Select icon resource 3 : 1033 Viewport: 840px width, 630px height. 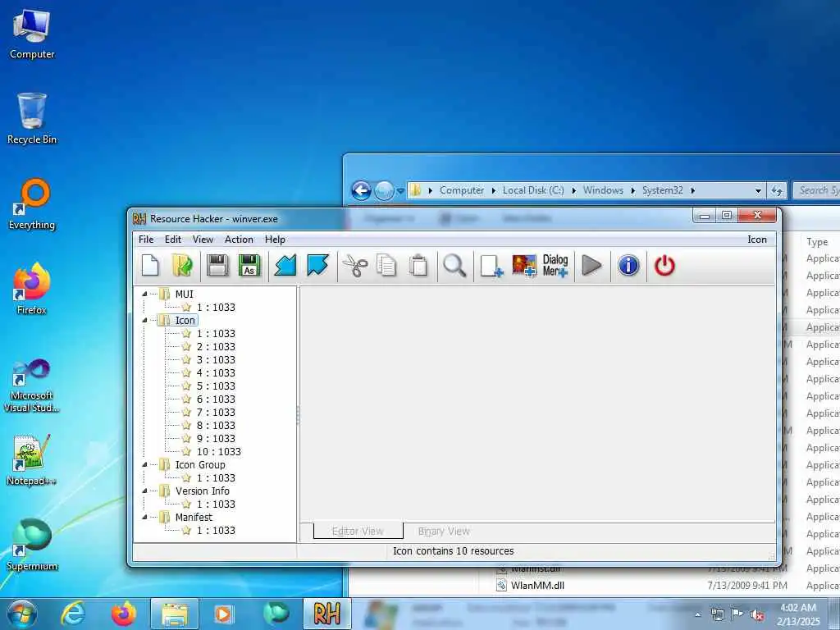[x=216, y=360]
